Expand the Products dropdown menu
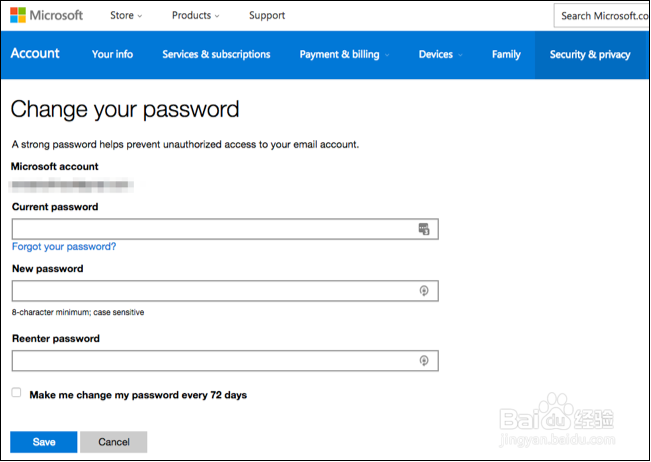Screen dimensions: 651x462 [x=196, y=15]
